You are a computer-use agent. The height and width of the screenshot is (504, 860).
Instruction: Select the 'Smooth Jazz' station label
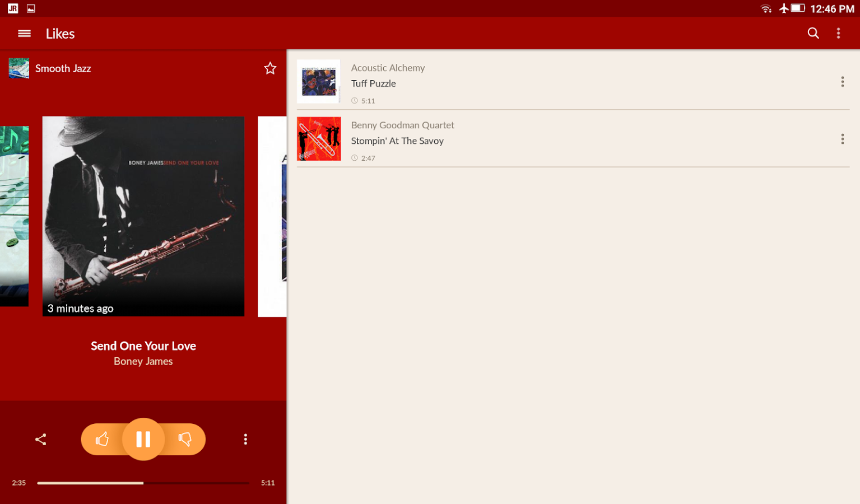pos(63,68)
